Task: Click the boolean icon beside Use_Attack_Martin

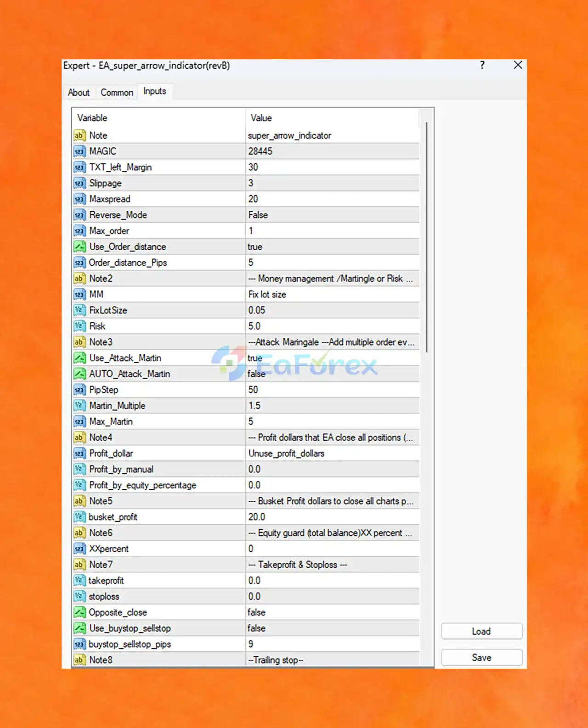Action: pyautogui.click(x=80, y=358)
